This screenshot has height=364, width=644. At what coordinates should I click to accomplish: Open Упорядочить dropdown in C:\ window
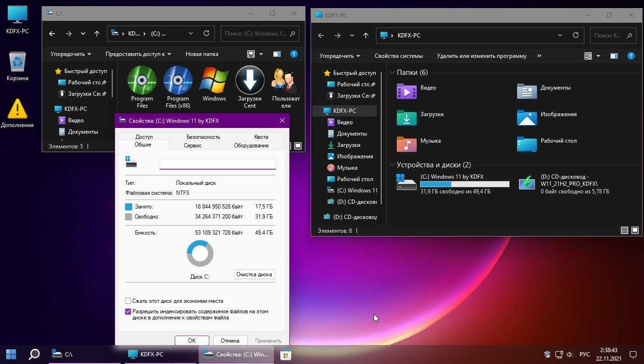(x=71, y=54)
